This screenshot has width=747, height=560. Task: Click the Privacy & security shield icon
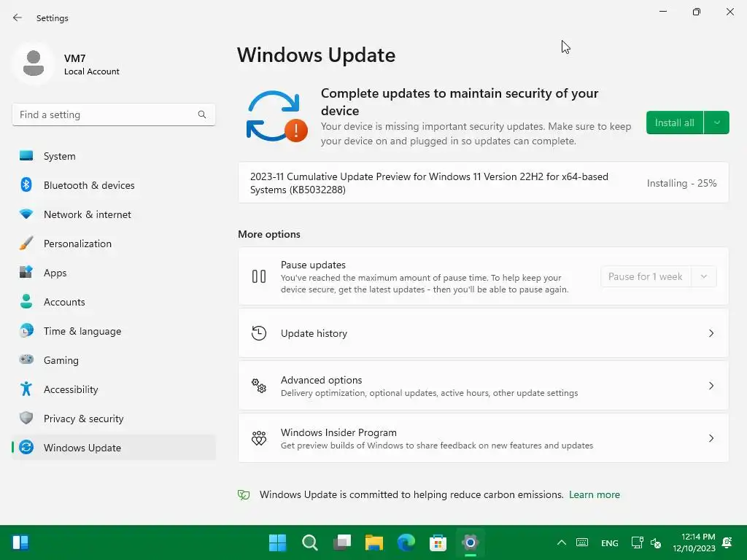coord(26,418)
